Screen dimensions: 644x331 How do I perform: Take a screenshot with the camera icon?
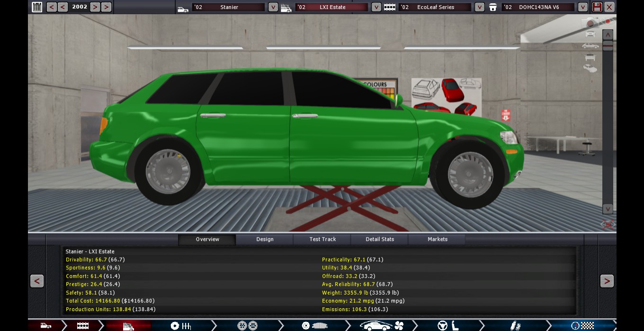point(590,23)
